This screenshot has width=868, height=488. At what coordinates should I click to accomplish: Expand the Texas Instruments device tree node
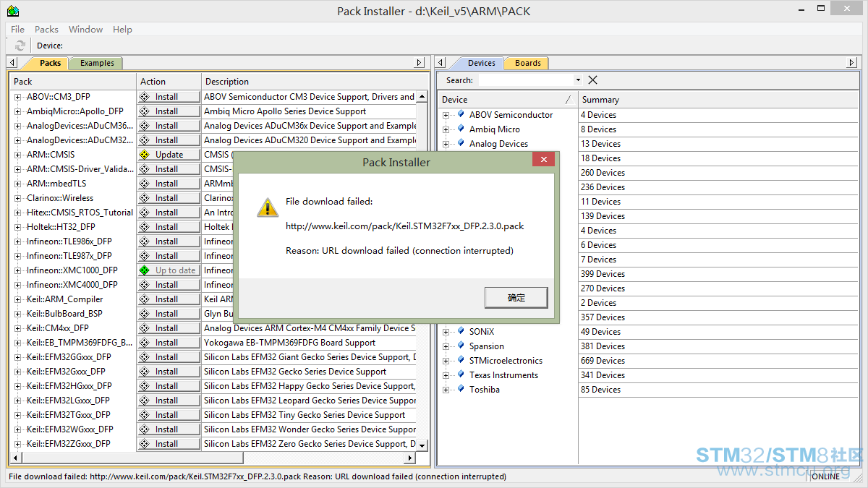coord(446,375)
